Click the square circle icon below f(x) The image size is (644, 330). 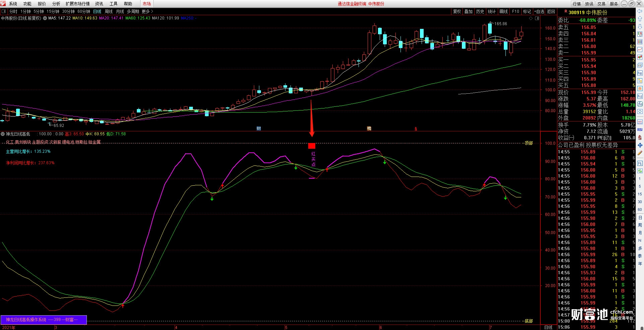click(x=640, y=111)
